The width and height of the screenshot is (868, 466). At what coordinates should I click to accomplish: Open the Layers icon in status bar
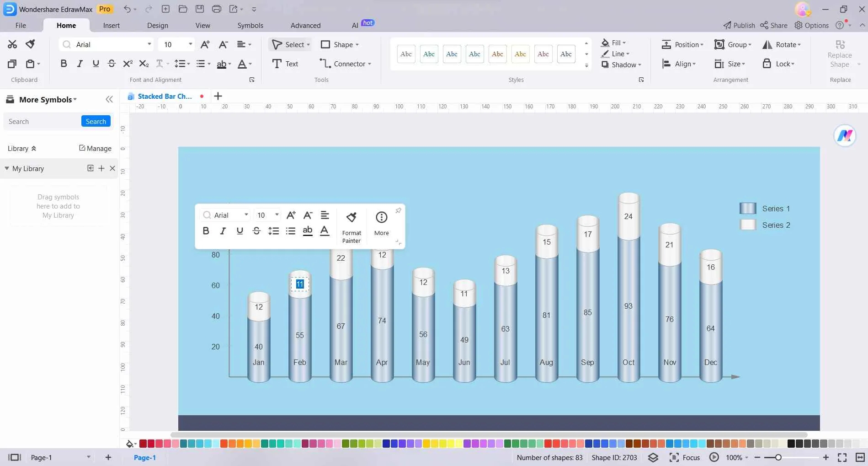[653, 457]
